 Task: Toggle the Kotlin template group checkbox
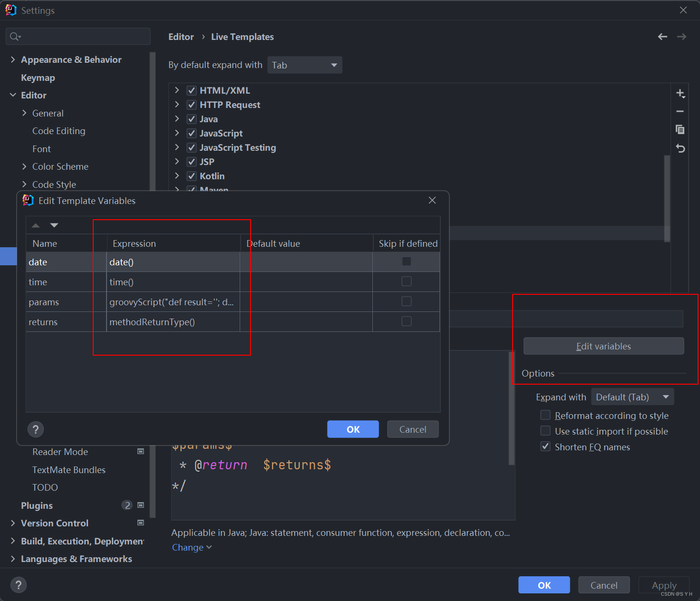point(192,176)
